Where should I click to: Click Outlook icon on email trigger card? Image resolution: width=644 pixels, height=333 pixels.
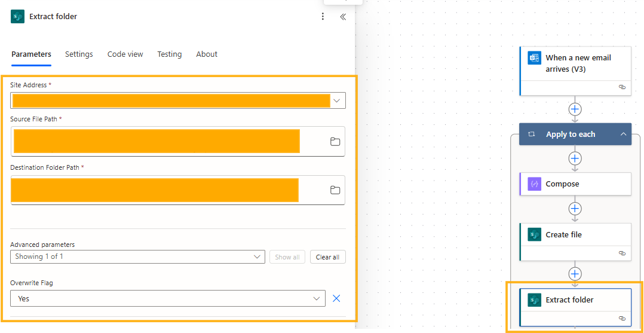[534, 58]
